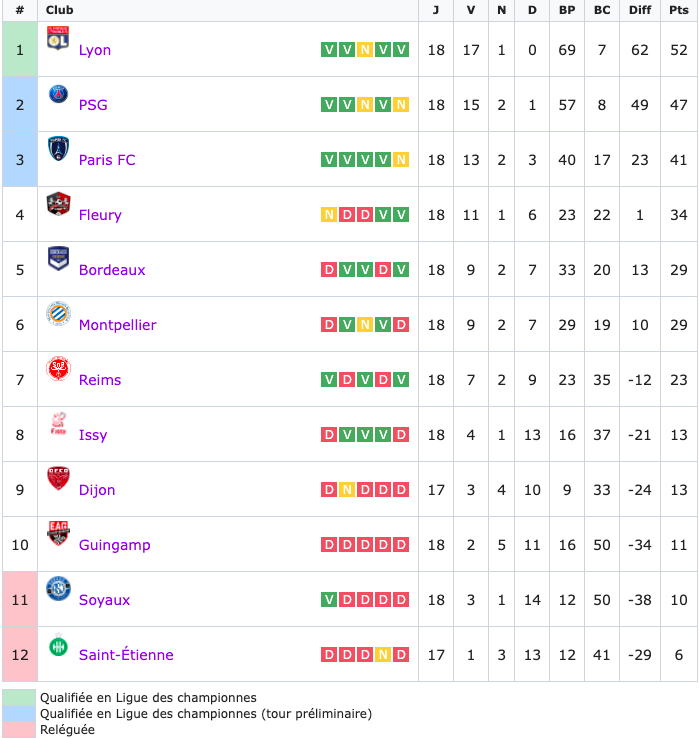Click the Diff column header
Viewport: 699px width, 738px height.
(x=640, y=10)
